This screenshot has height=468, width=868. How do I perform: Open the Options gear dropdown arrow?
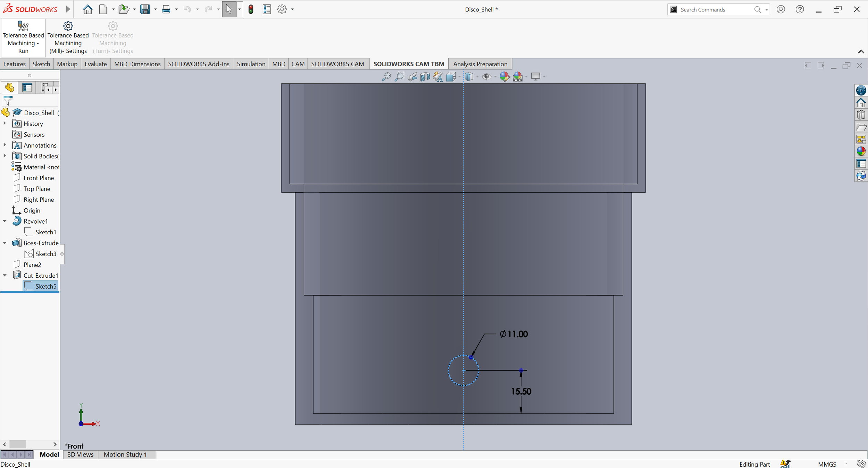click(x=292, y=9)
